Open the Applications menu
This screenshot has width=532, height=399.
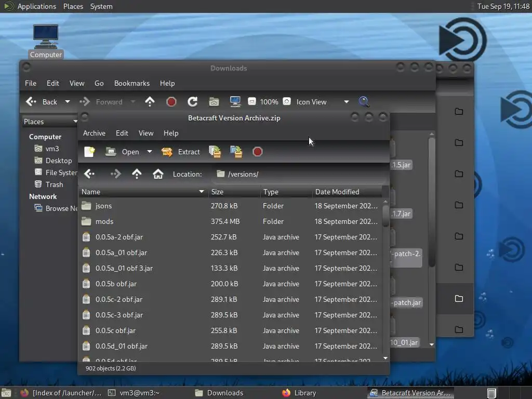point(37,6)
